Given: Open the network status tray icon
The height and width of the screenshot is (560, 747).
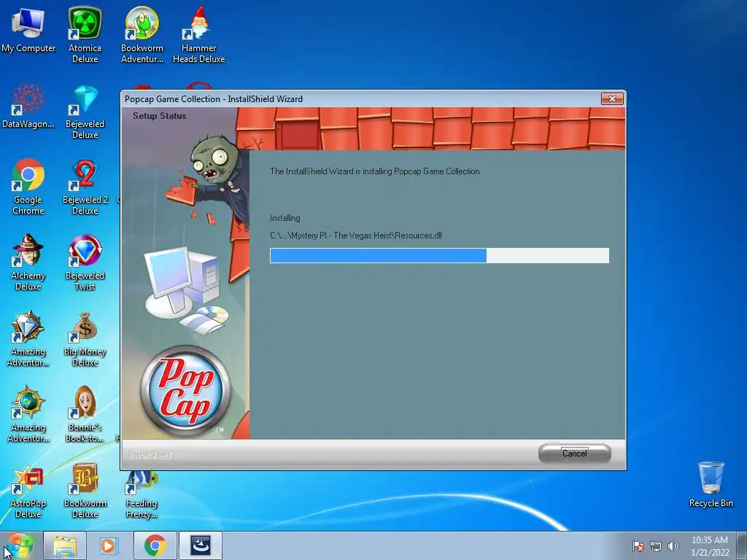Looking at the screenshot, I should [x=656, y=546].
